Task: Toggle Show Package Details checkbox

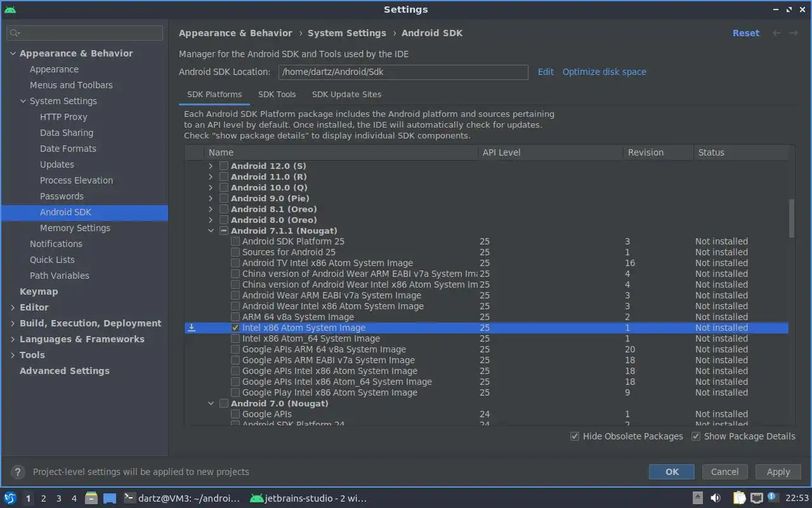Action: (x=696, y=436)
